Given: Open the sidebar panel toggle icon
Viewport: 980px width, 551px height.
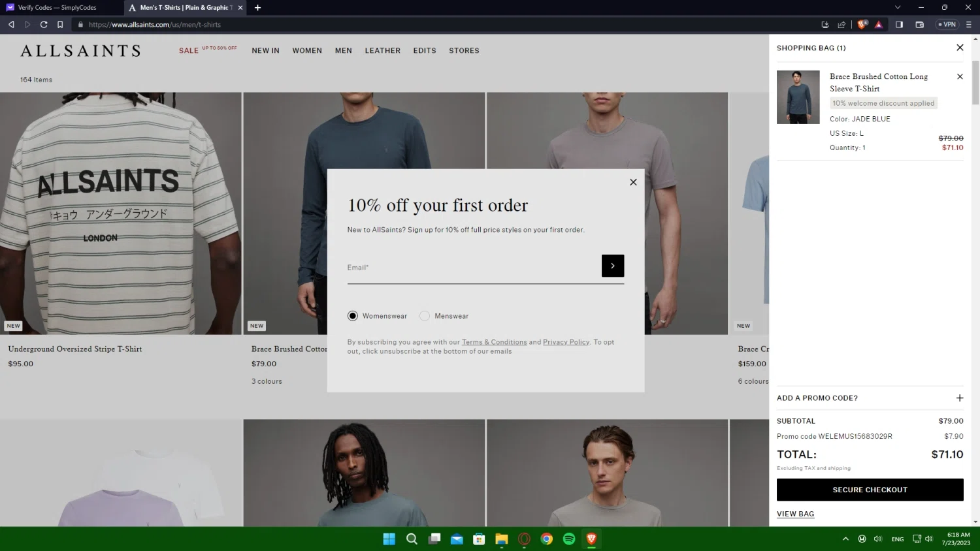Looking at the screenshot, I should [899, 24].
